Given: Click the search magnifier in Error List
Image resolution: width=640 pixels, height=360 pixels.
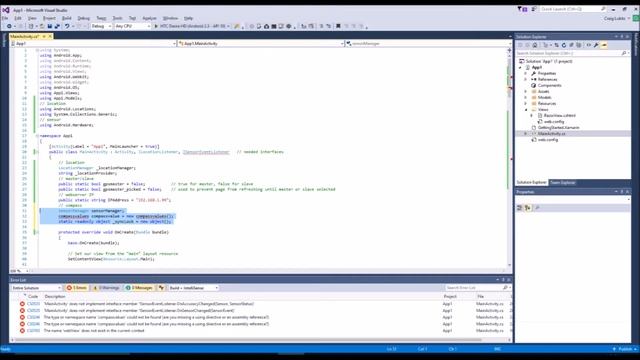Looking at the screenshot, I should [x=505, y=288].
